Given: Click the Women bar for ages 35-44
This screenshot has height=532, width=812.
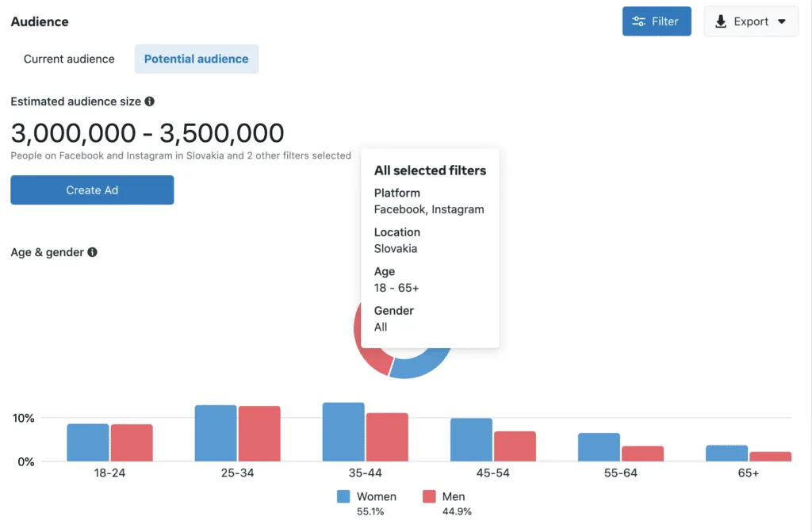Looking at the screenshot, I should pyautogui.click(x=343, y=432).
